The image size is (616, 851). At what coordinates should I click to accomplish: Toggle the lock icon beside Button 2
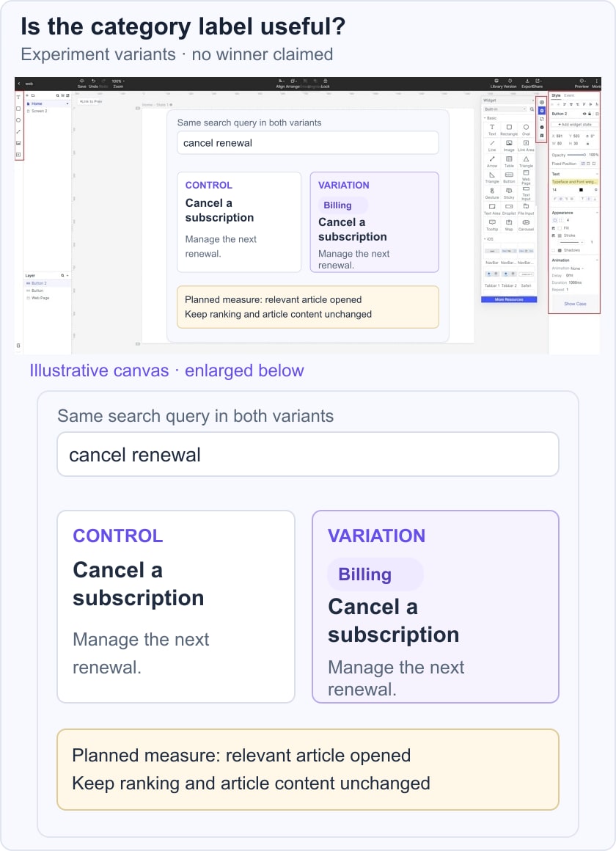pos(590,114)
